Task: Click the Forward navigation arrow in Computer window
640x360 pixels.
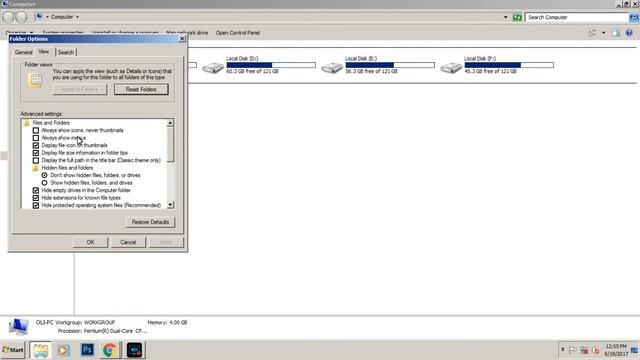Action: (21, 17)
